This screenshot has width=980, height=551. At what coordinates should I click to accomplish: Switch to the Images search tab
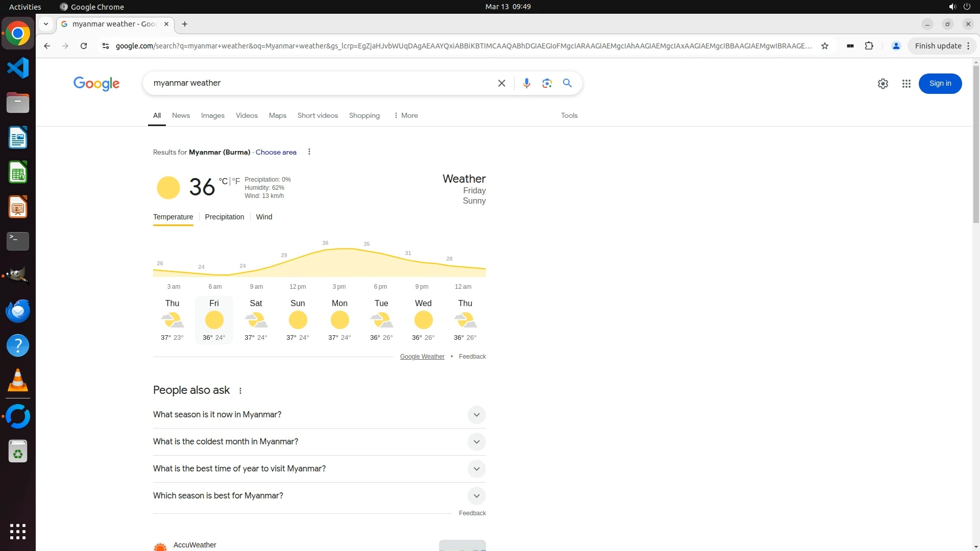212,116
